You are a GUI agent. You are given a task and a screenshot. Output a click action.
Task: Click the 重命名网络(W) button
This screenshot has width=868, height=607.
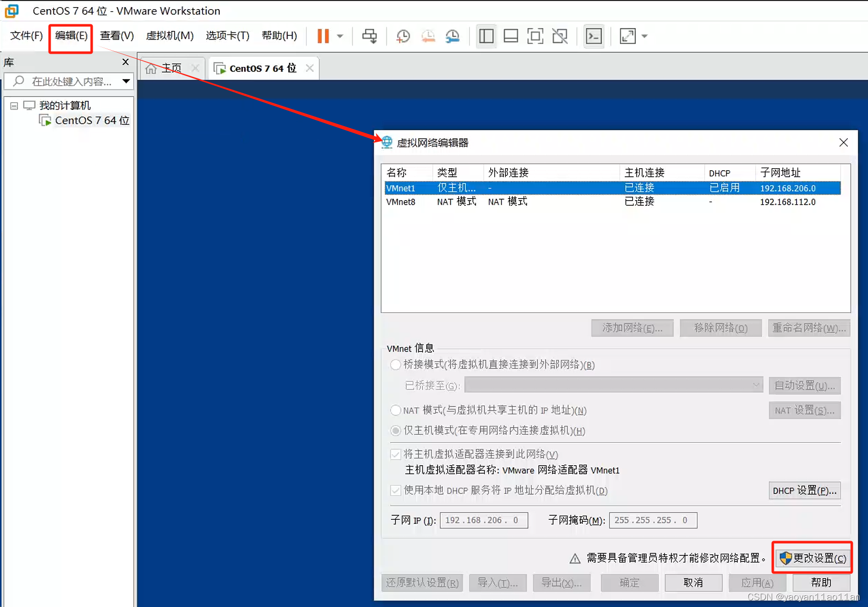point(809,328)
